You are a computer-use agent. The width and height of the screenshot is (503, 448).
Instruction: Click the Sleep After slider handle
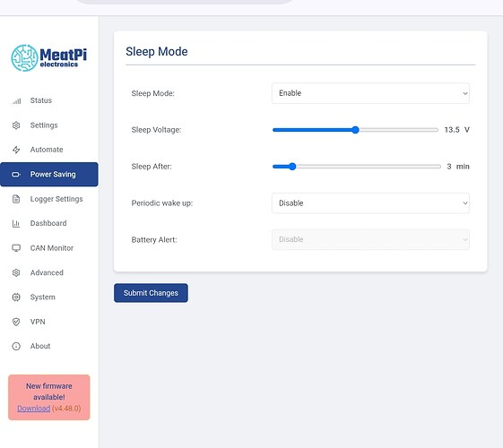(292, 167)
